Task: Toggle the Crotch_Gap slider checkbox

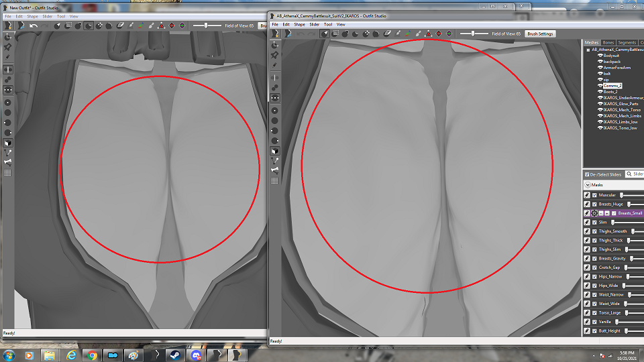Action: click(594, 267)
